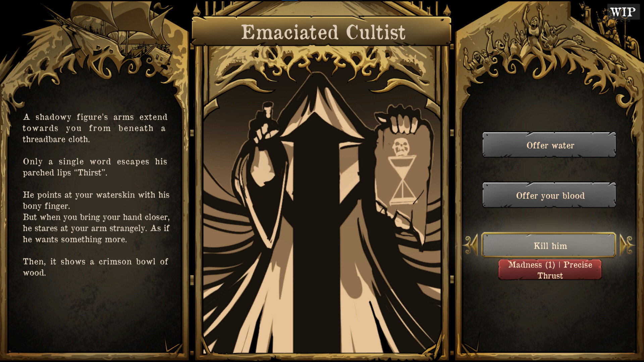Pick the Kill him option
The height and width of the screenshot is (362, 644).
coord(549,245)
